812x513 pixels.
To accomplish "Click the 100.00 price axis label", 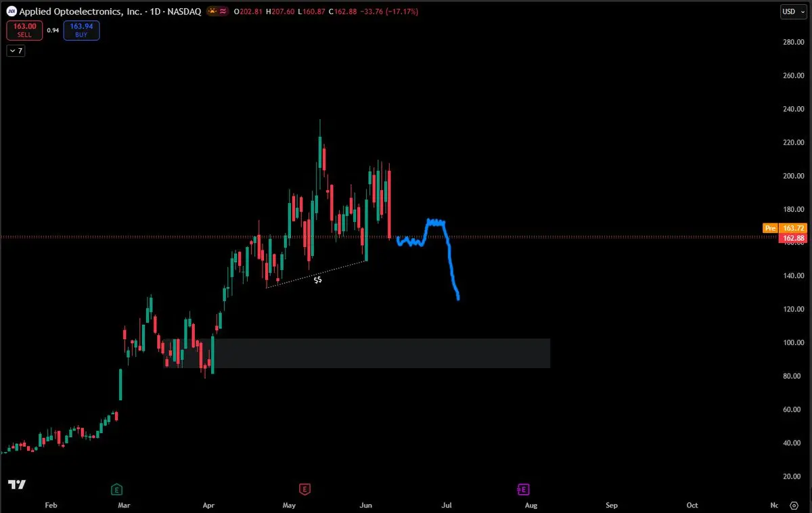I will [x=793, y=342].
